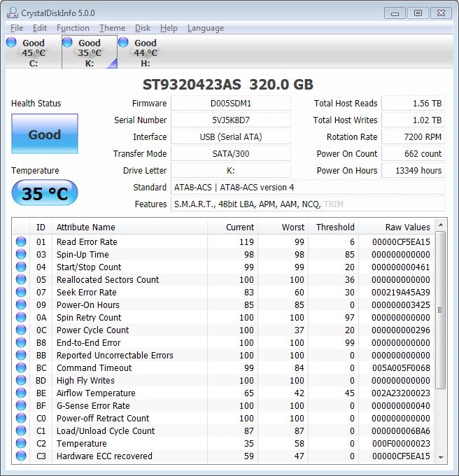Click the status orb for Power-off Retract Count
The height and width of the screenshot is (476, 459).
point(21,418)
